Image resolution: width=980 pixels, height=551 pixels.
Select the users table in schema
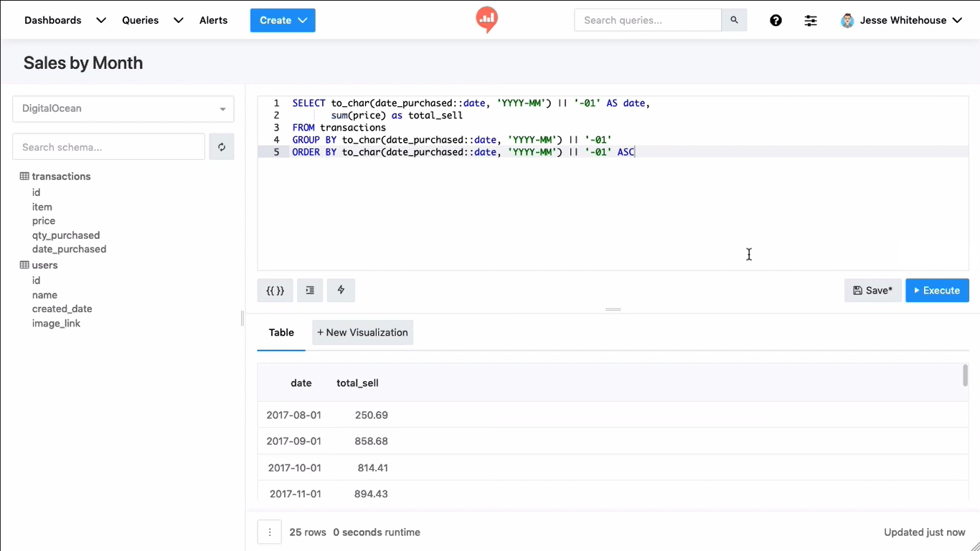coord(44,265)
